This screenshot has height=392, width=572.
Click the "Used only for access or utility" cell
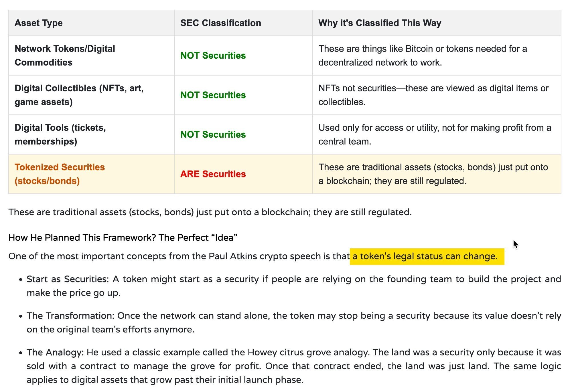435,134
